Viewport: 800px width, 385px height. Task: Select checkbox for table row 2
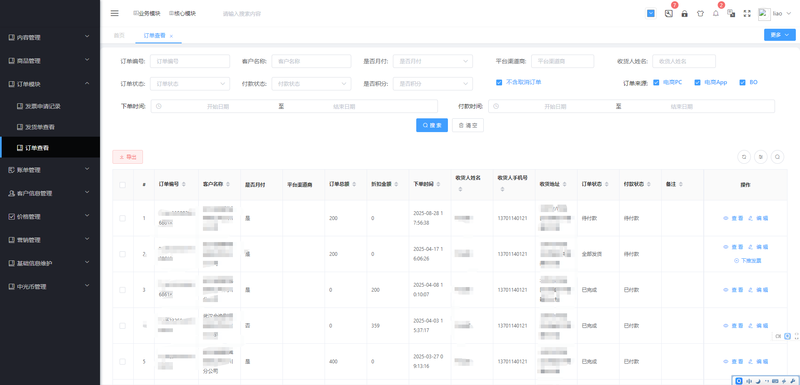point(122,254)
